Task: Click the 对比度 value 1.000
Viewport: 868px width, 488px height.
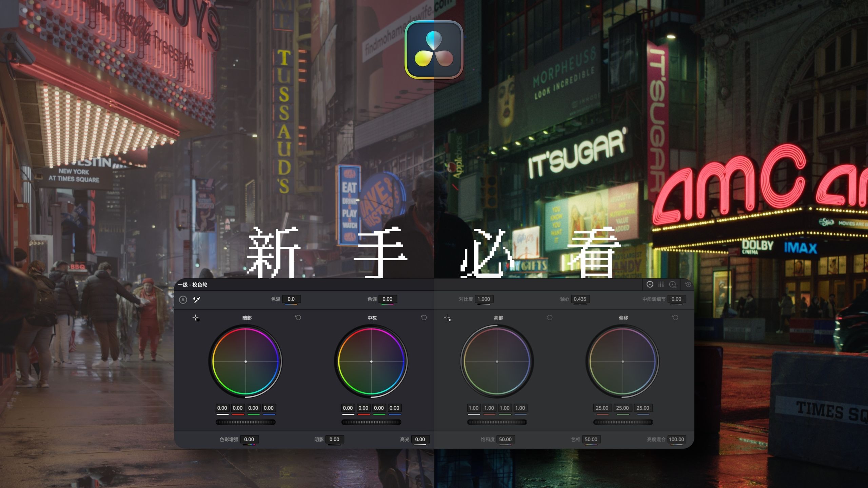Action: tap(484, 299)
